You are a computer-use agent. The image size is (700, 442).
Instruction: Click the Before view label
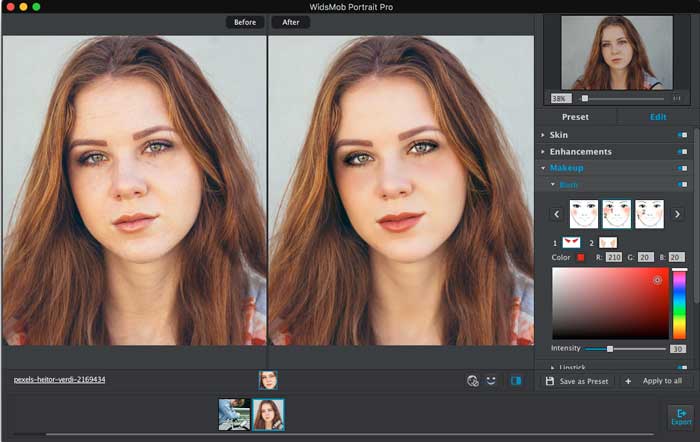(245, 22)
